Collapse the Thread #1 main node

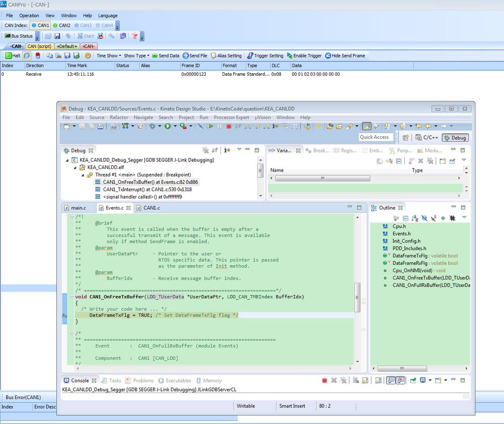click(83, 175)
